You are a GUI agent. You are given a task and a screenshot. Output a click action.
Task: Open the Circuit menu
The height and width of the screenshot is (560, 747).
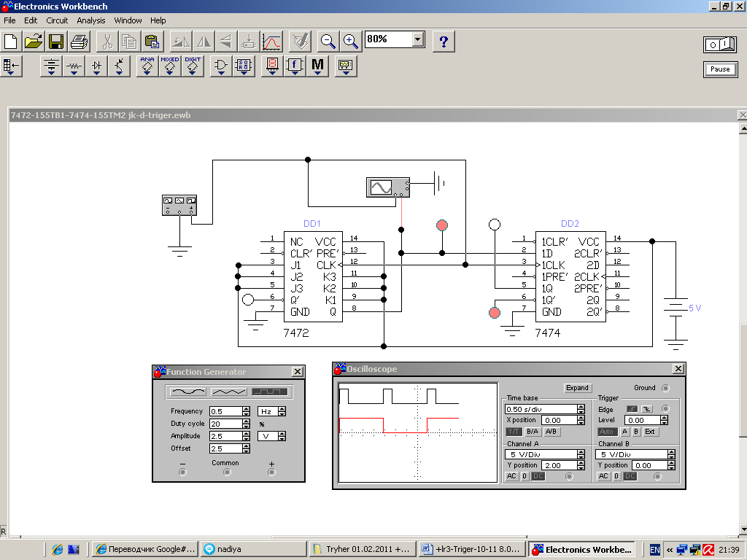(57, 20)
